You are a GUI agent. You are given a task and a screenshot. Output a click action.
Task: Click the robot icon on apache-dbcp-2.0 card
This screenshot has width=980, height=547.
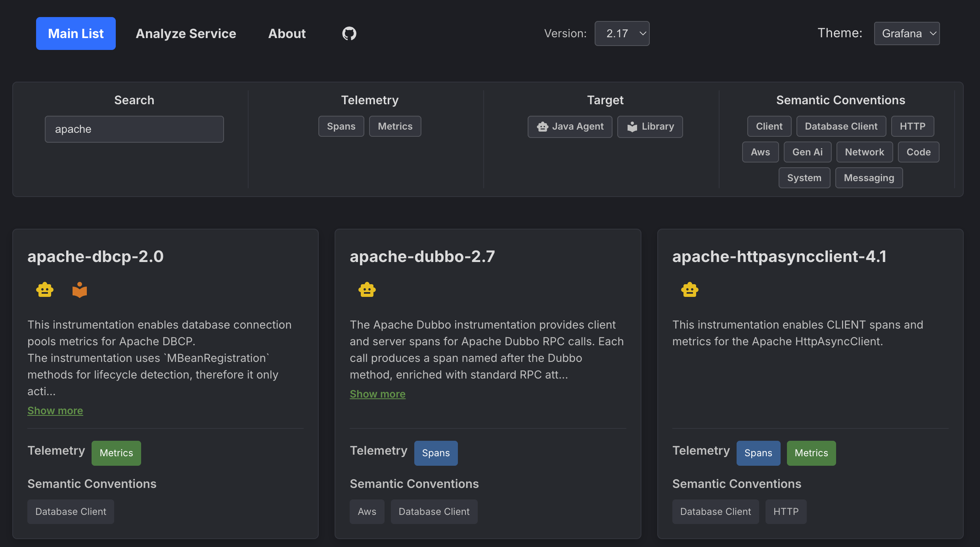click(44, 290)
